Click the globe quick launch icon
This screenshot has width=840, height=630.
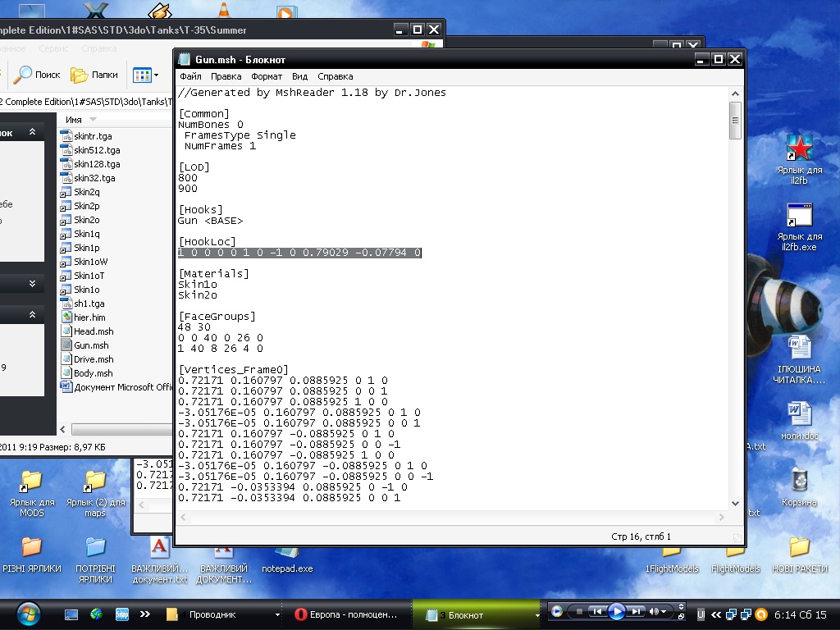(x=97, y=614)
